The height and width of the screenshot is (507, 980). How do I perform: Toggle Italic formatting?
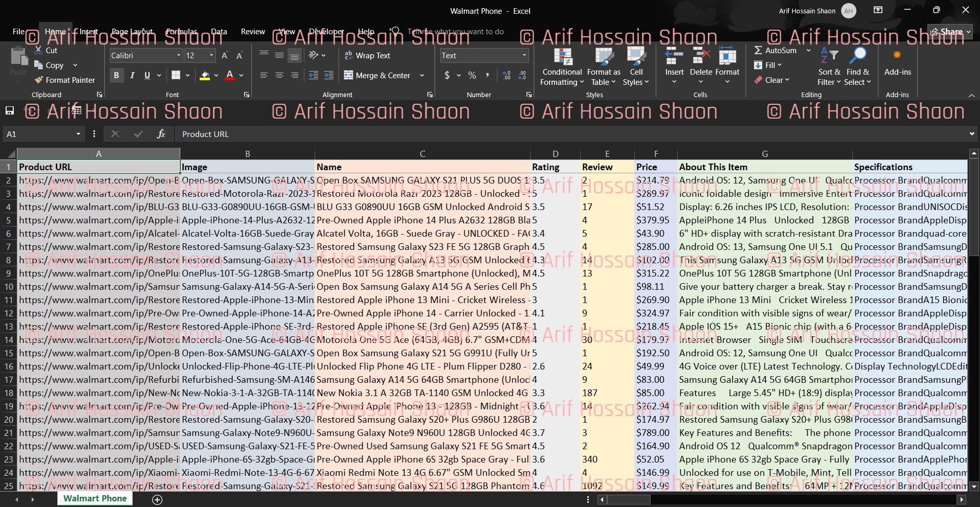[x=132, y=76]
